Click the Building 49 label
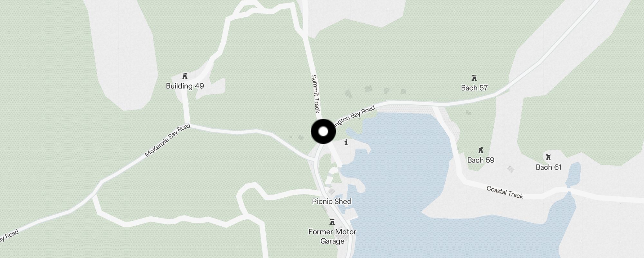This screenshot has height=258, width=644. coord(185,86)
